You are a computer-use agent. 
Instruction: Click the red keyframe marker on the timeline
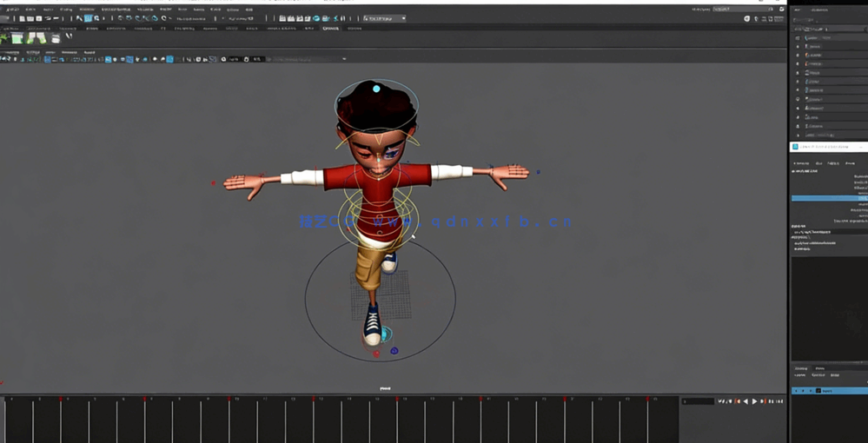61,399
